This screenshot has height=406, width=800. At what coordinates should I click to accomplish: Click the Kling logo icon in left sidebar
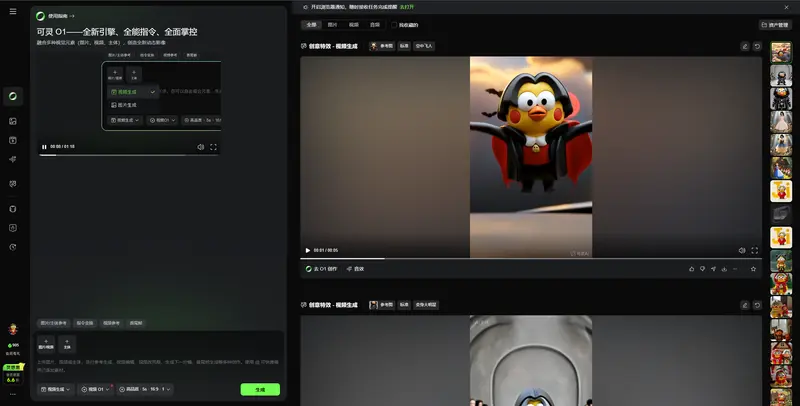13,96
